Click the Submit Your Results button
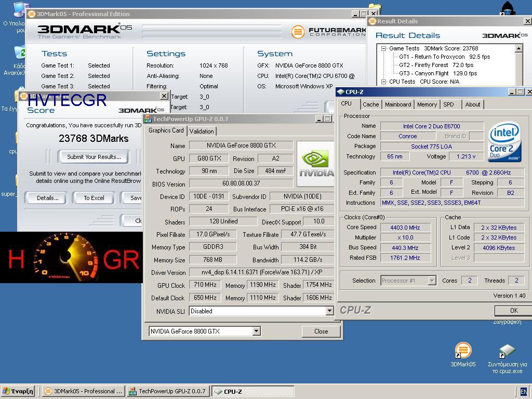Image resolution: width=532 pixels, height=399 pixels. pyautogui.click(x=94, y=157)
